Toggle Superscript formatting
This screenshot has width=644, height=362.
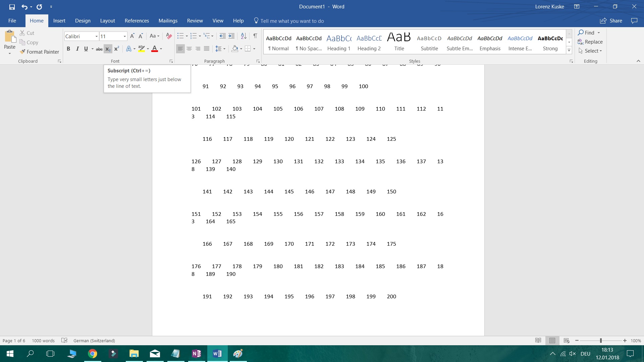[116, 49]
